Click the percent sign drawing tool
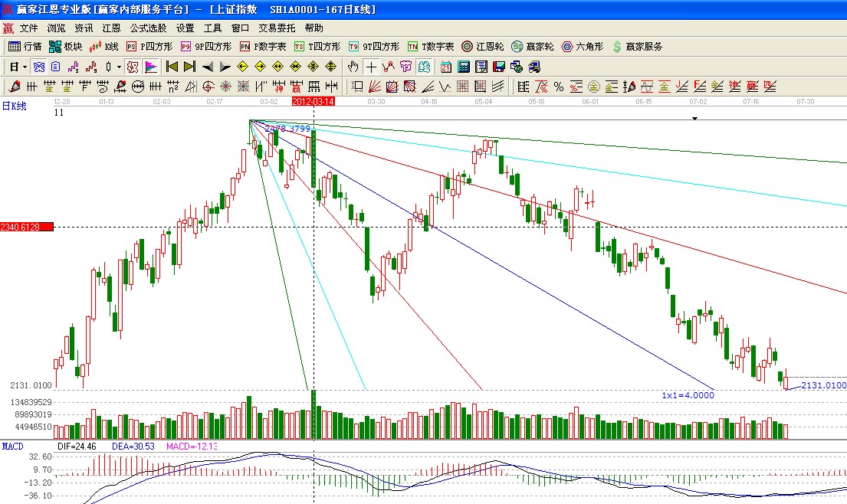The image size is (847, 504). click(x=559, y=86)
